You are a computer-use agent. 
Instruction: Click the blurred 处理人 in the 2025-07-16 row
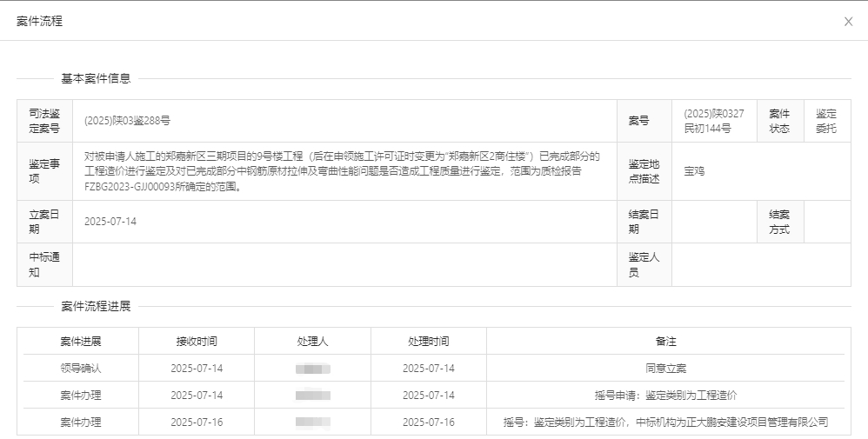[312, 422]
